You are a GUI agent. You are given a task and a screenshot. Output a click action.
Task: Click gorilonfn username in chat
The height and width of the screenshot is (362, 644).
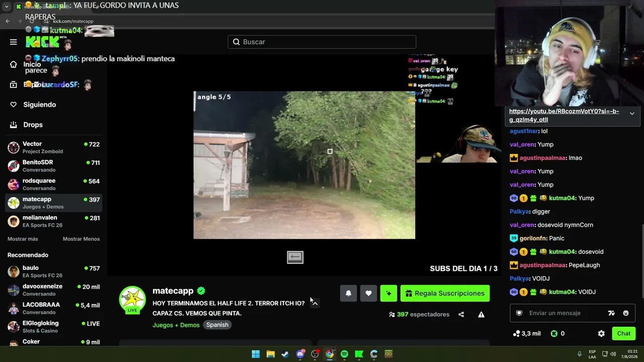coord(533,238)
